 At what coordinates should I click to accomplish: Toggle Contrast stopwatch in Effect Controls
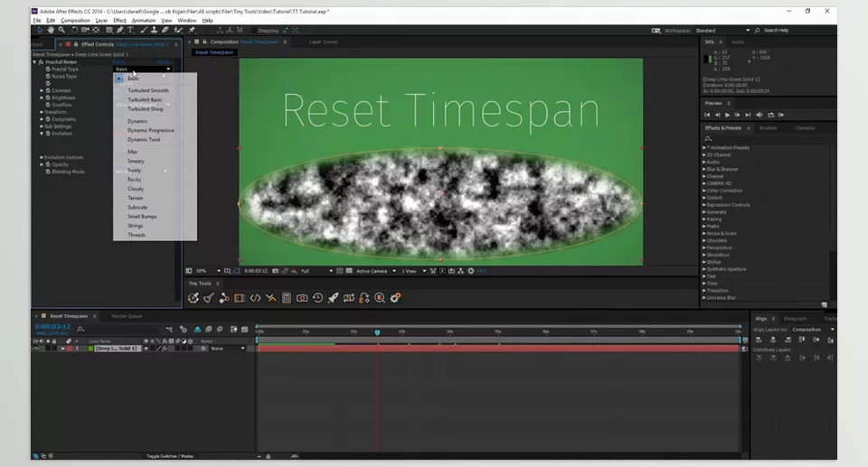(48, 90)
